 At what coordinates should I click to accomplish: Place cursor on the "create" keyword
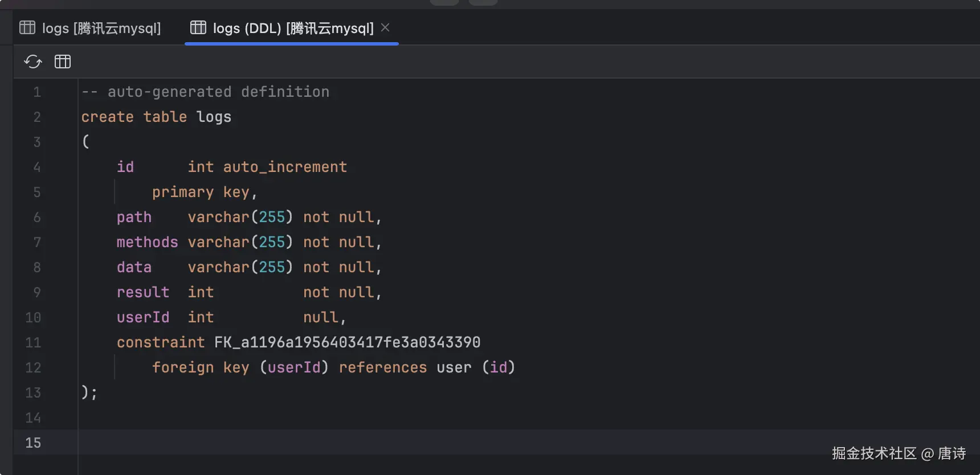coord(107,117)
